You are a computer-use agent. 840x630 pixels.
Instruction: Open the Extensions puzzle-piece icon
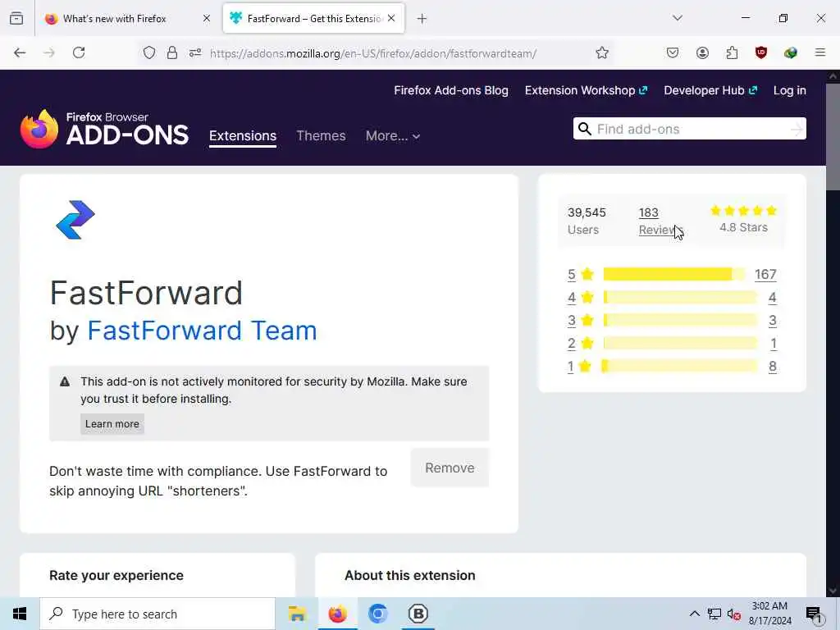coord(732,52)
